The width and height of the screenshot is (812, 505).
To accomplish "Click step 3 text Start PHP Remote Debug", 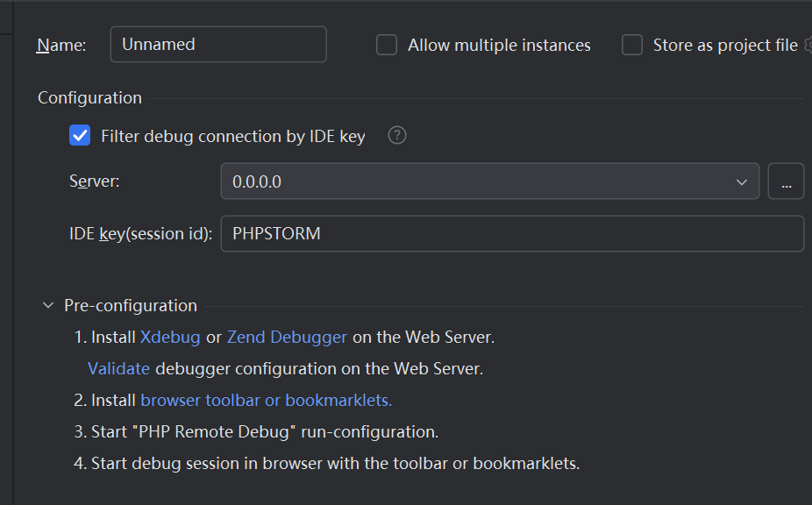I will tap(256, 432).
